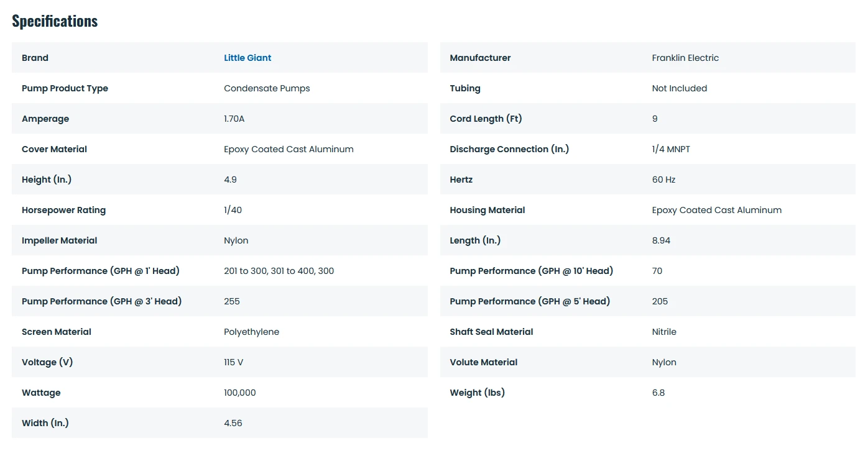Click the Housing Material label
Screen dimensions: 868x451
point(487,210)
